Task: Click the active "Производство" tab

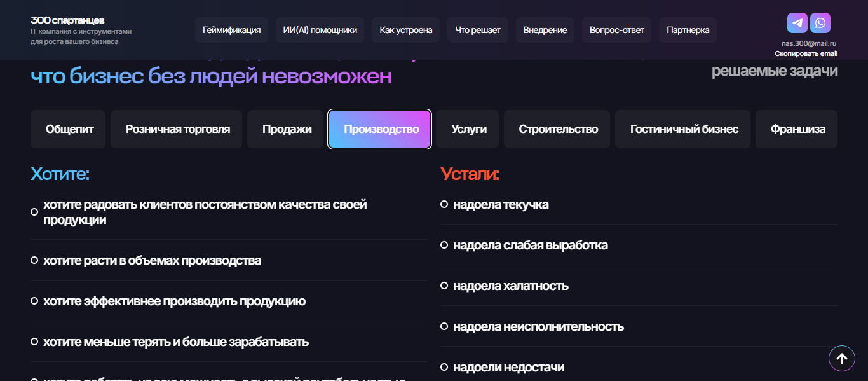Action: (381, 129)
